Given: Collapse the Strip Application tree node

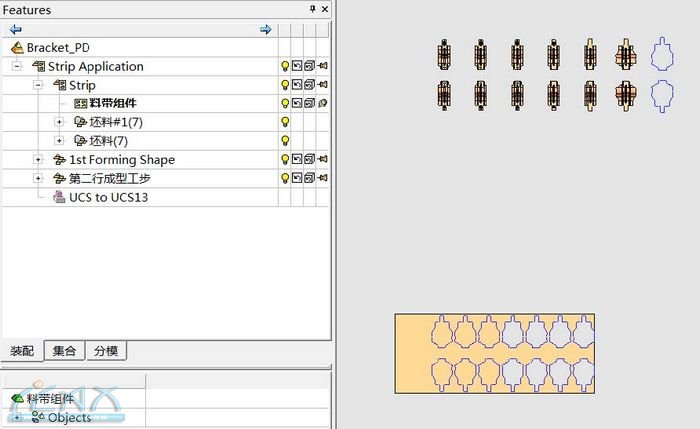Looking at the screenshot, I should coord(17,67).
